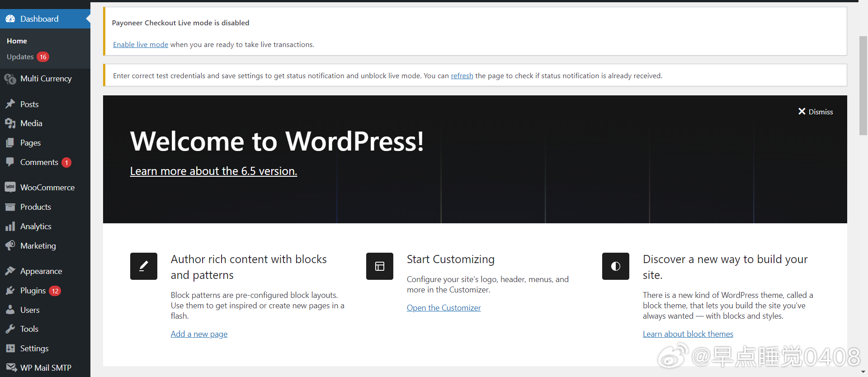Image resolution: width=868 pixels, height=377 pixels.
Task: Open the WooCommerce menu
Action: click(45, 187)
